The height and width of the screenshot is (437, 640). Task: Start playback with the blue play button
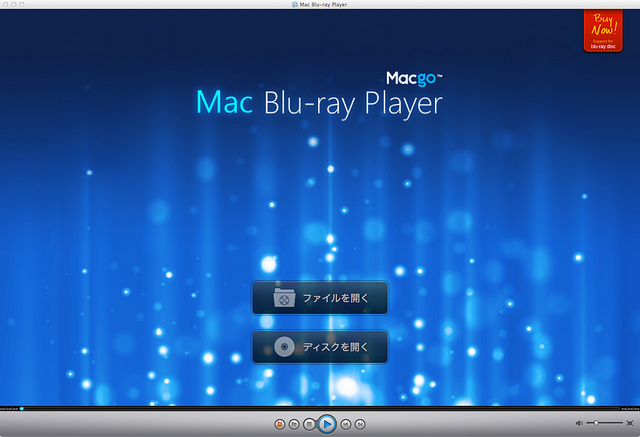(x=327, y=424)
